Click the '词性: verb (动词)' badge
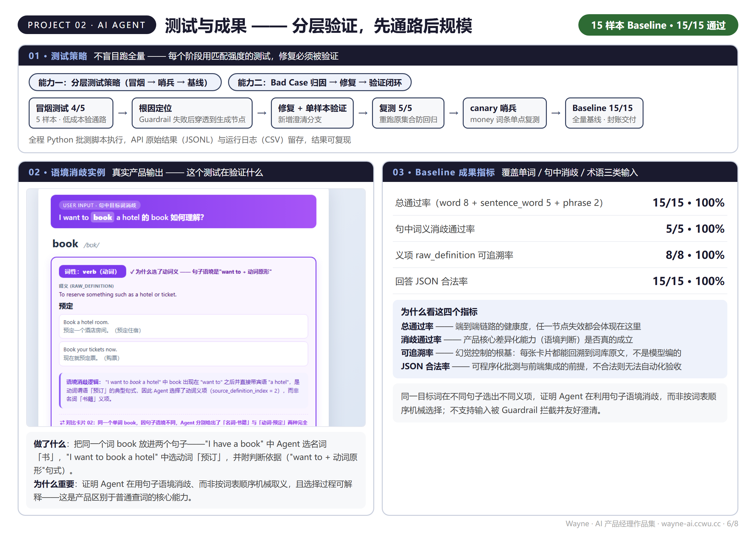This screenshot has height=536, width=756. 92,272
